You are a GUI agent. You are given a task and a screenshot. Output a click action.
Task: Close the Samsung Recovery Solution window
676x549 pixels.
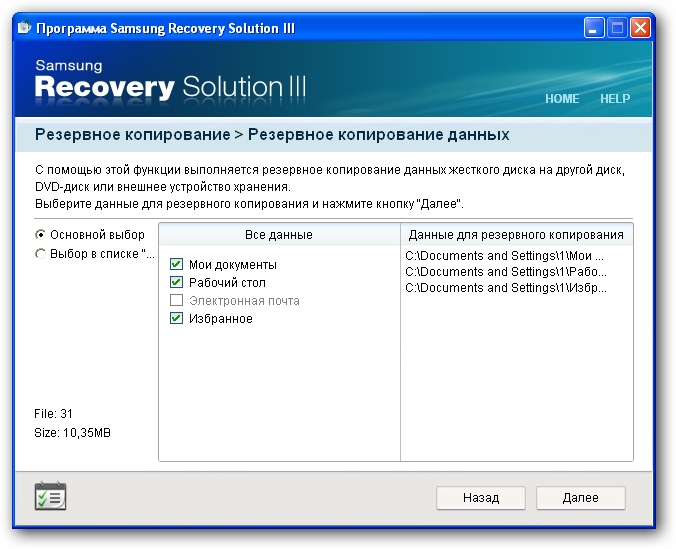[x=640, y=28]
